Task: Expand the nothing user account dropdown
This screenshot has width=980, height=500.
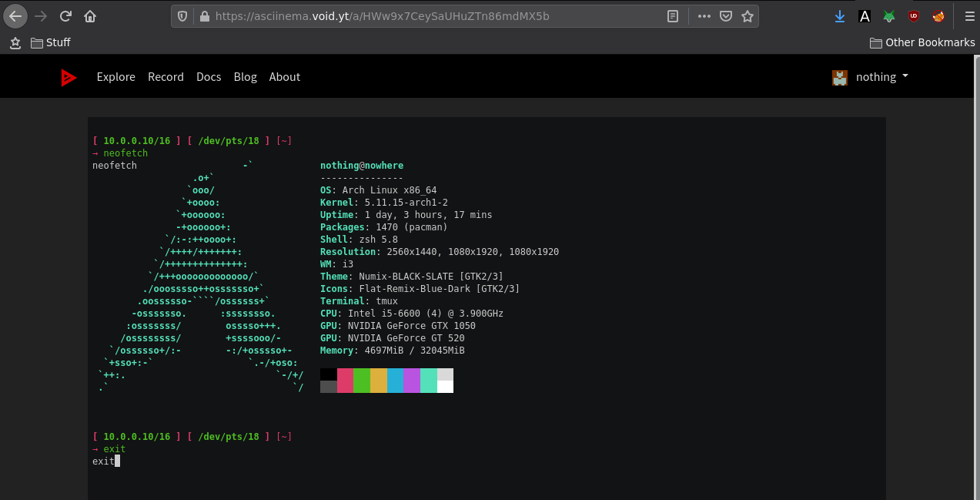Action: tap(882, 77)
